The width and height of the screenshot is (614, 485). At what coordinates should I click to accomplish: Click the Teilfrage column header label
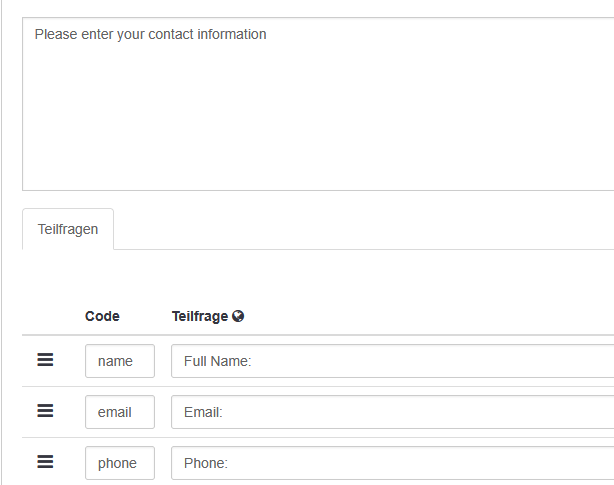200,316
